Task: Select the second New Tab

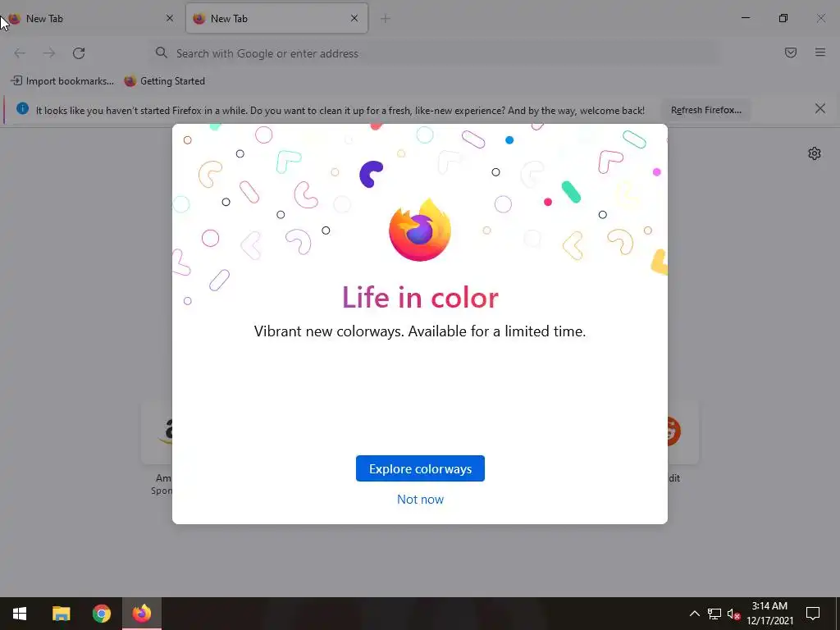Action: tap(276, 18)
